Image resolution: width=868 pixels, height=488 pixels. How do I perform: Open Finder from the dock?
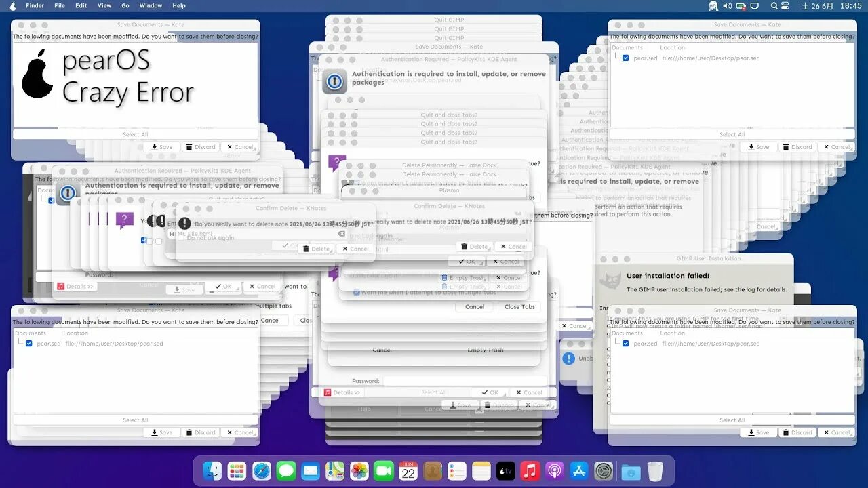213,471
